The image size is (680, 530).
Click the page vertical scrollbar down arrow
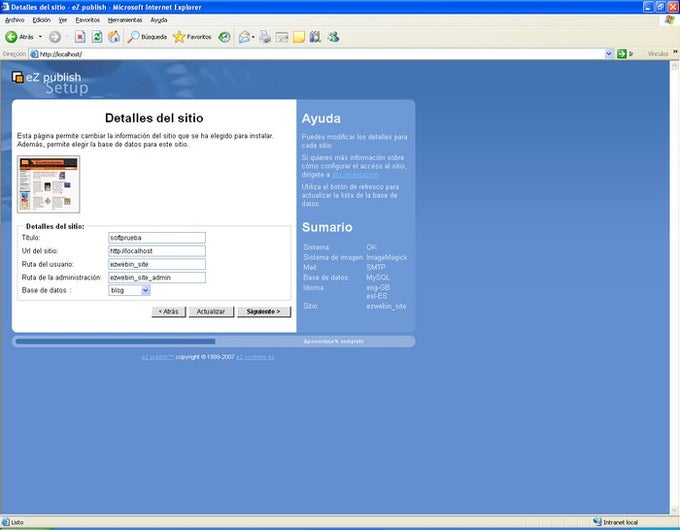click(x=674, y=510)
